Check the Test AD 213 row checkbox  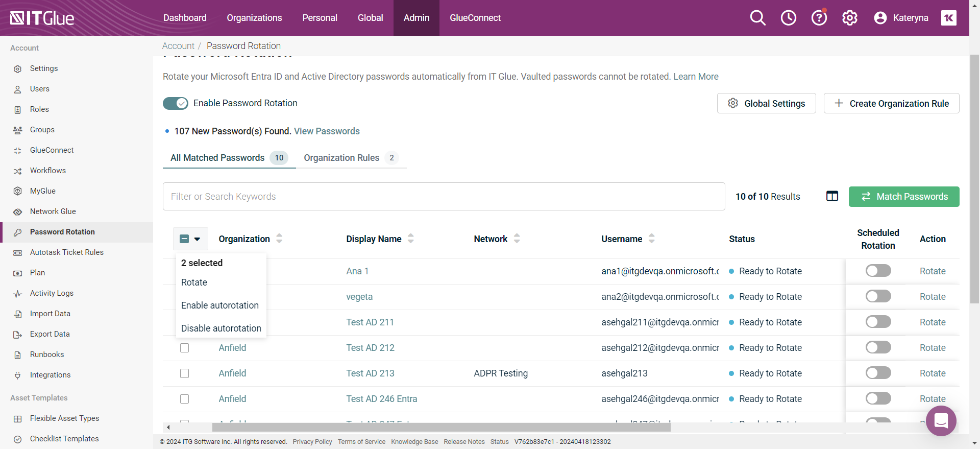click(x=185, y=373)
